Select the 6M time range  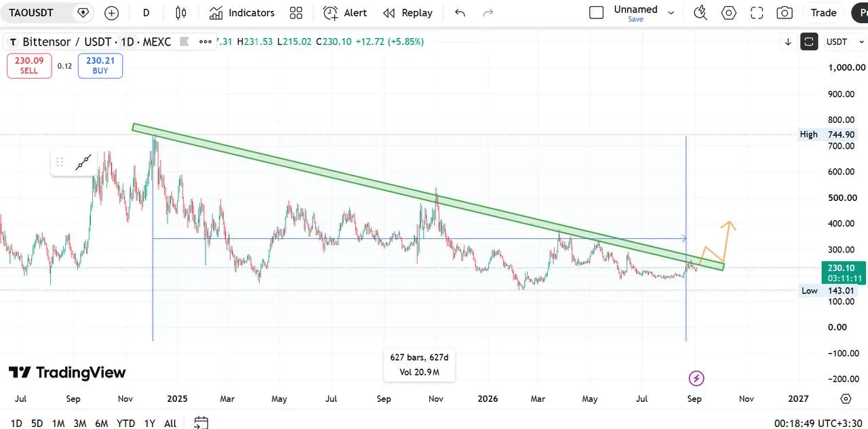click(102, 423)
